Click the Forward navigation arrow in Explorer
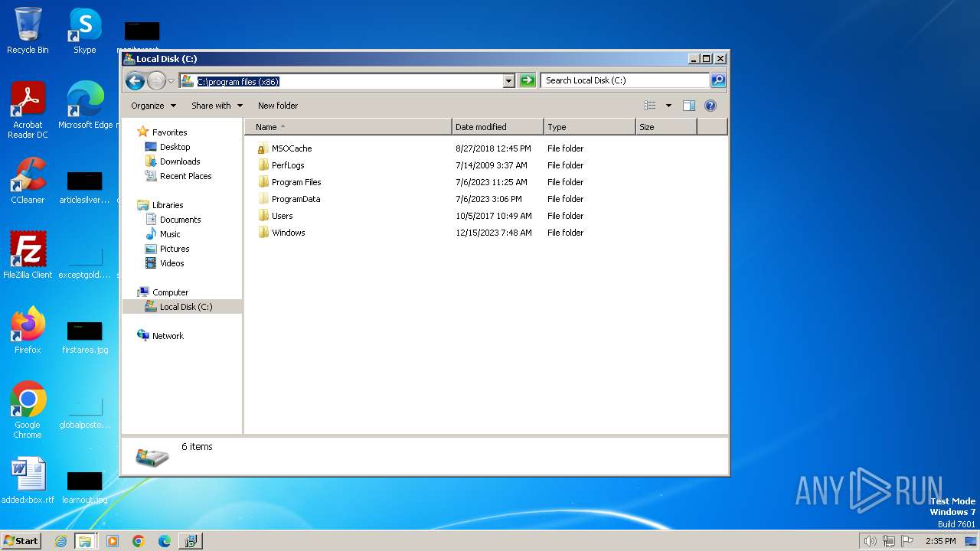Image resolution: width=980 pixels, height=551 pixels. (156, 80)
